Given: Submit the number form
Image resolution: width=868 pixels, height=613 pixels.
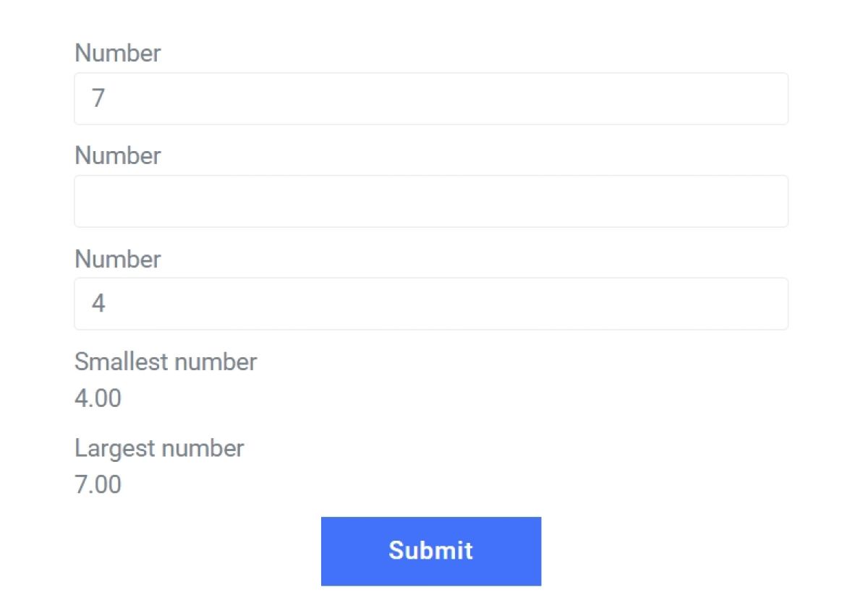Looking at the screenshot, I should pos(430,551).
